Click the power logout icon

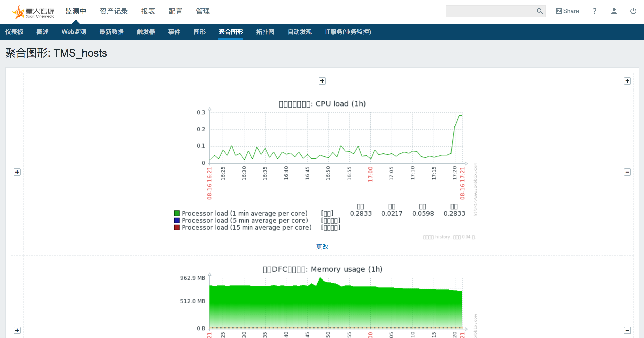pos(633,11)
